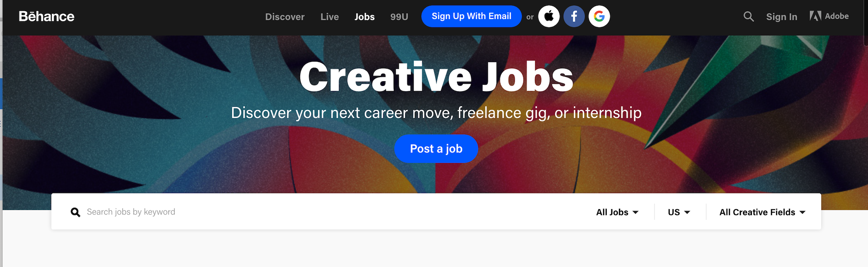Click the Sign In link
The image size is (868, 267).
coord(782,17)
